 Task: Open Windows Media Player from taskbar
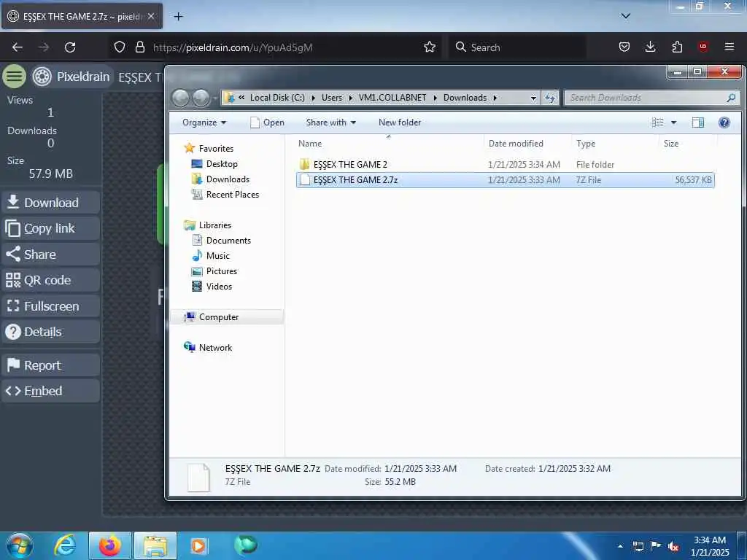pyautogui.click(x=198, y=545)
